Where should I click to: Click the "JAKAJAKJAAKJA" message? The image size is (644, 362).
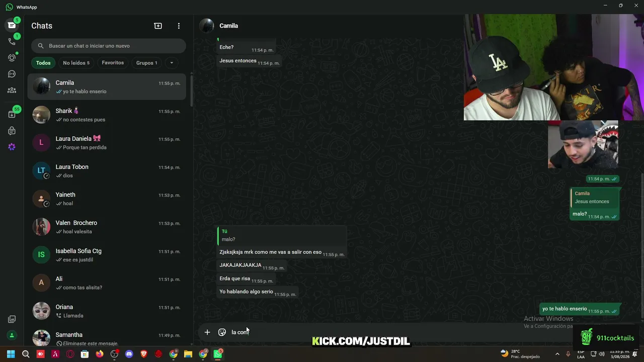pos(252,265)
